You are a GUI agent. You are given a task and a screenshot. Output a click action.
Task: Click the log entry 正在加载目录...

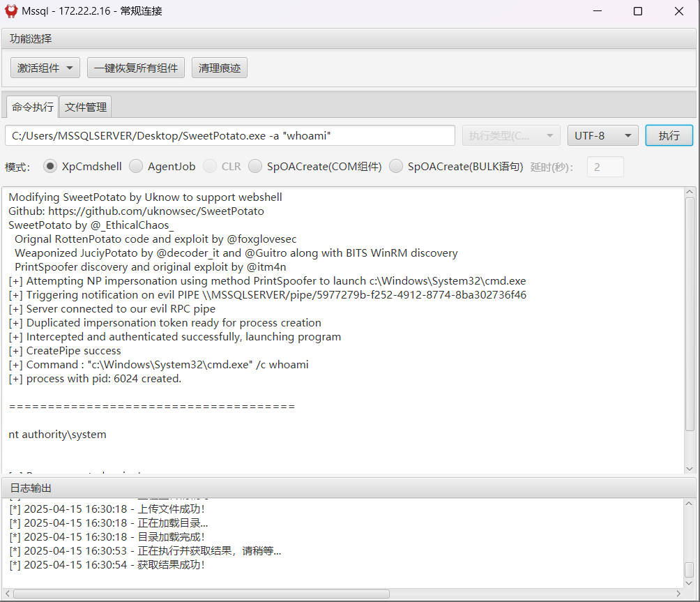click(x=109, y=523)
